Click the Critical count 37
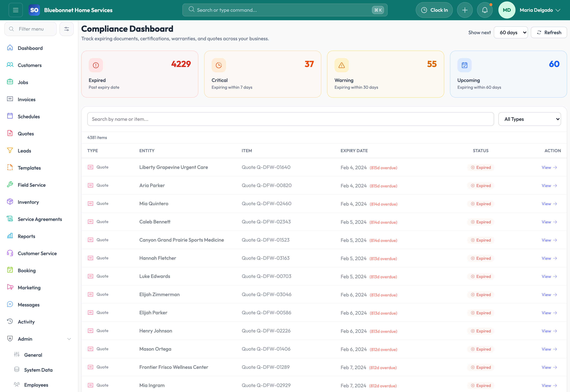Image resolution: width=570 pixels, height=392 pixels. click(309, 64)
